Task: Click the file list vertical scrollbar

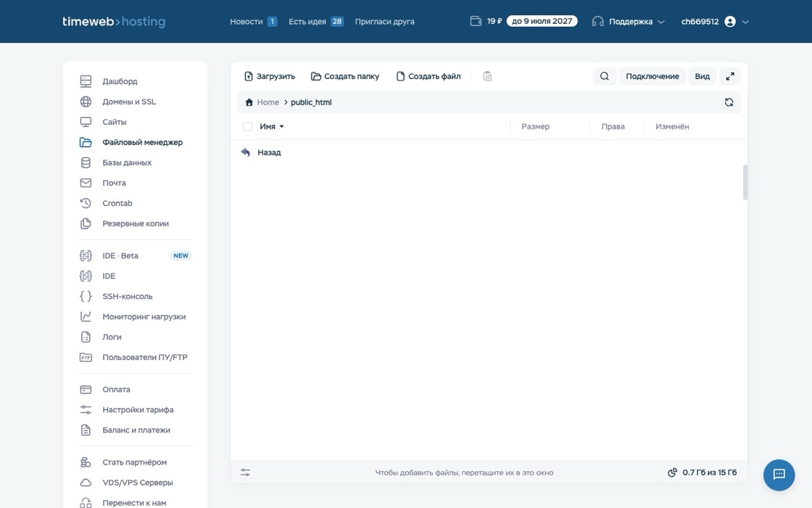Action: [x=745, y=182]
